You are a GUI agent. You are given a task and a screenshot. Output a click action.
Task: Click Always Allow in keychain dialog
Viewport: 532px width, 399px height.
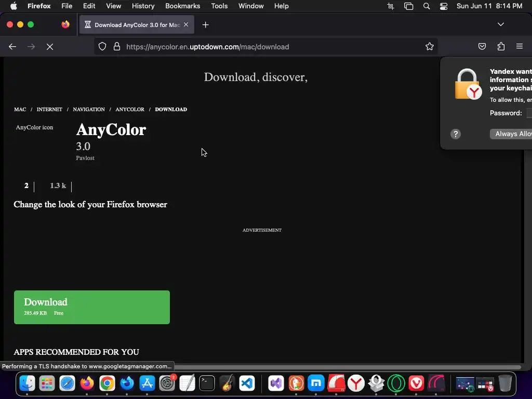[x=511, y=134]
